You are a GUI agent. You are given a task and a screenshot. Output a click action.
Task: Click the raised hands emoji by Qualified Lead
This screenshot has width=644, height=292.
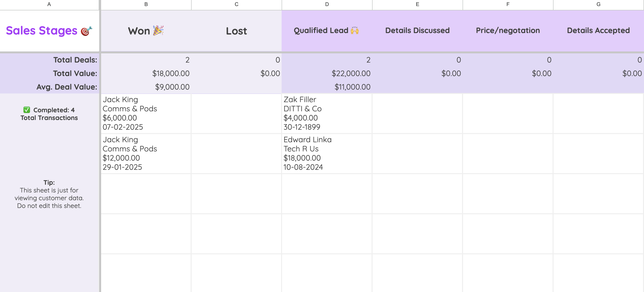[x=354, y=30]
